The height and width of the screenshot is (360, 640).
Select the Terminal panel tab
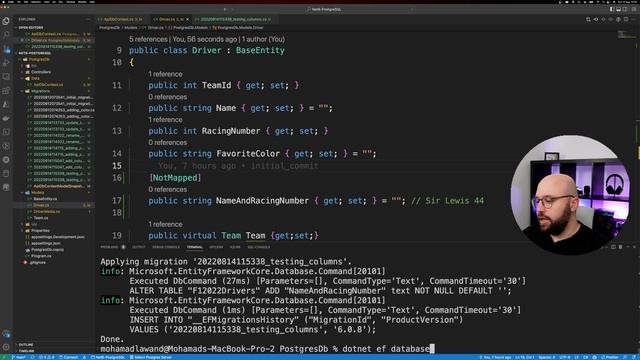194,247
